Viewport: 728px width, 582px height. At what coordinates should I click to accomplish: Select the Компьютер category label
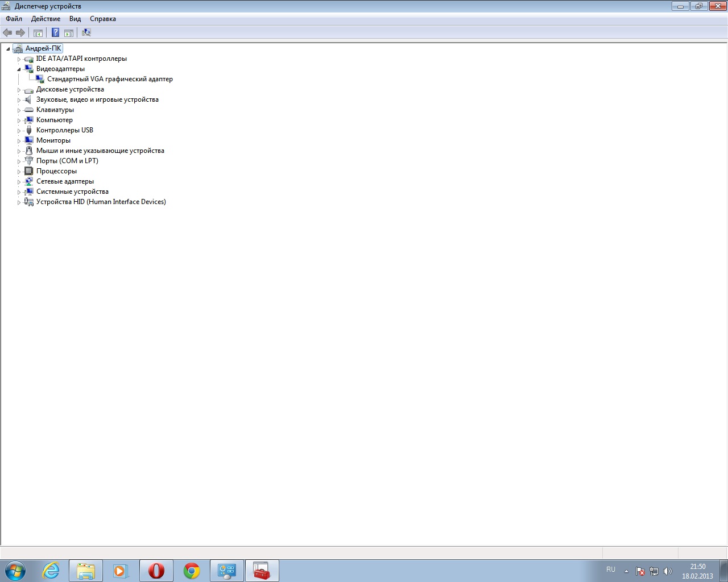pyautogui.click(x=55, y=120)
